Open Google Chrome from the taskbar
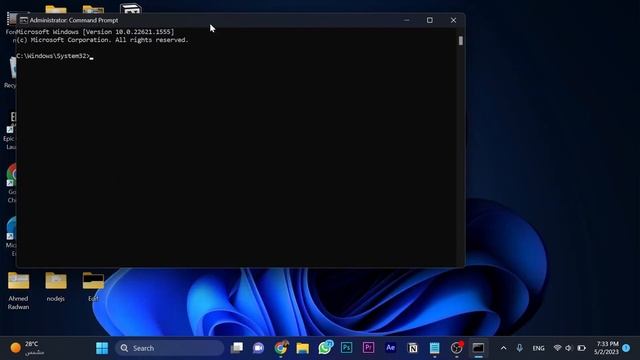 click(x=281, y=348)
